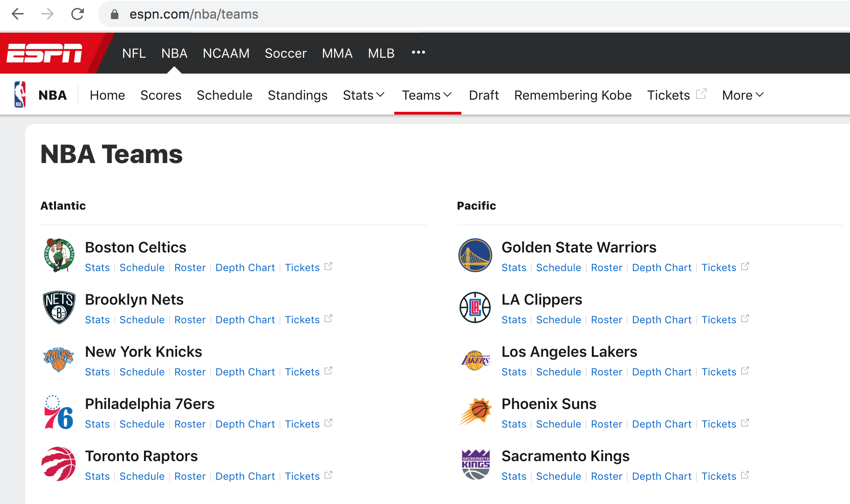850x504 pixels.
Task: Click the Sacramento Kings logo
Action: [x=476, y=464]
